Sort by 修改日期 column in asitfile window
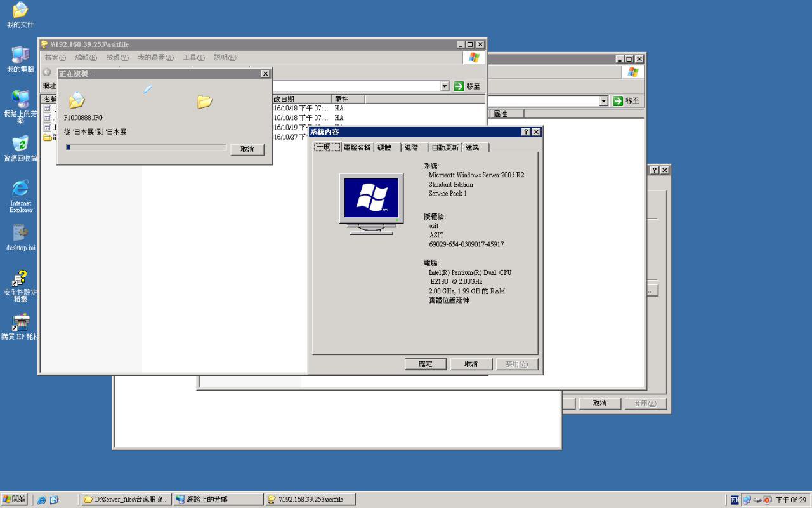 (301, 99)
